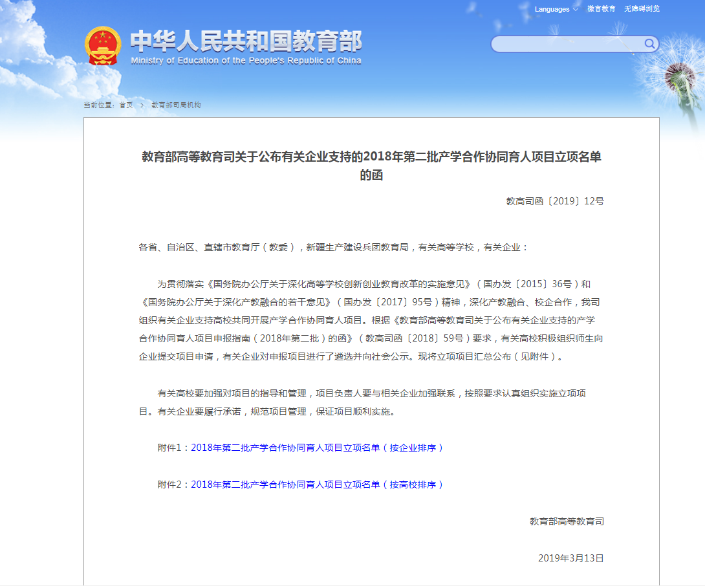Click the 附件1： label

[x=173, y=448]
